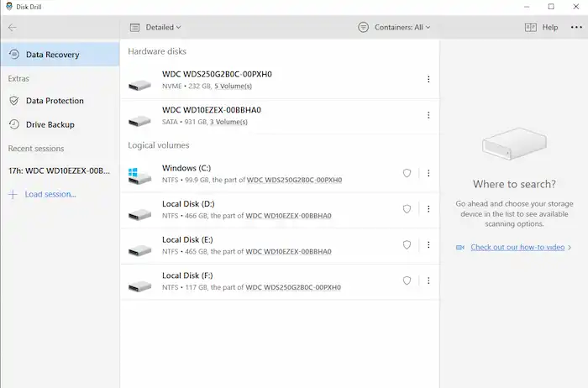
Task: Open the top-right three-dot more menu
Action: click(575, 27)
